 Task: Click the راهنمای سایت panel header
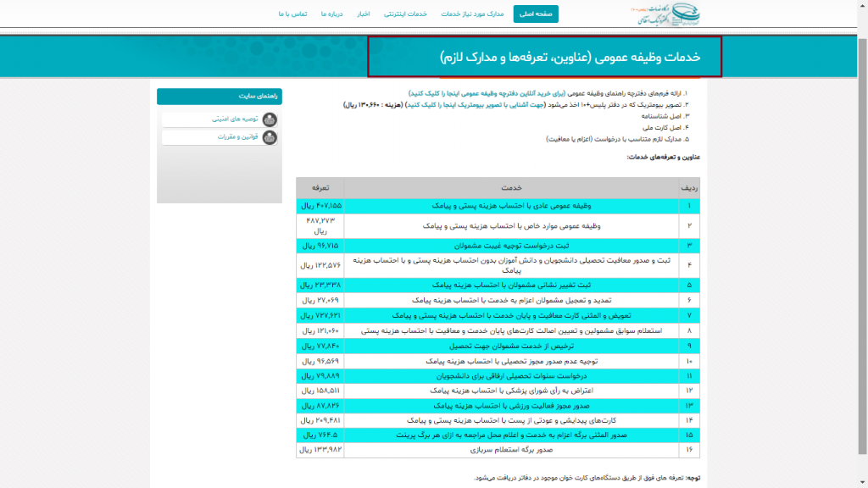tap(220, 97)
